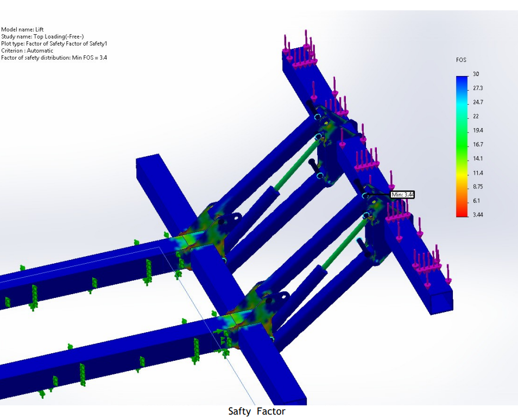Click the legend value 8.75
Screen dimensions: 518x420
coord(478,187)
